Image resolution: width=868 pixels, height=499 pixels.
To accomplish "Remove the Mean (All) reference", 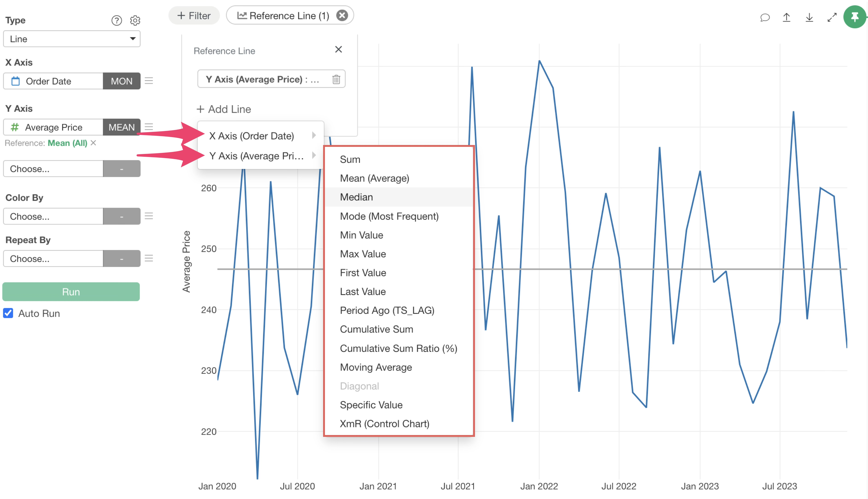I will 93,143.
